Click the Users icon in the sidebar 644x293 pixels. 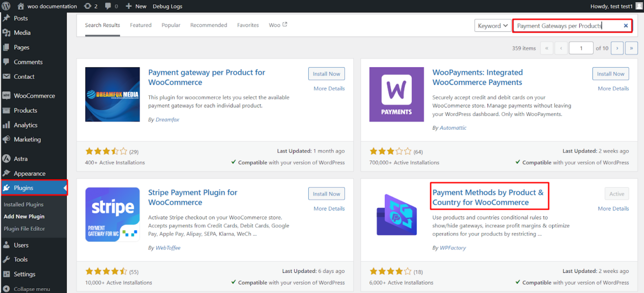click(8, 245)
